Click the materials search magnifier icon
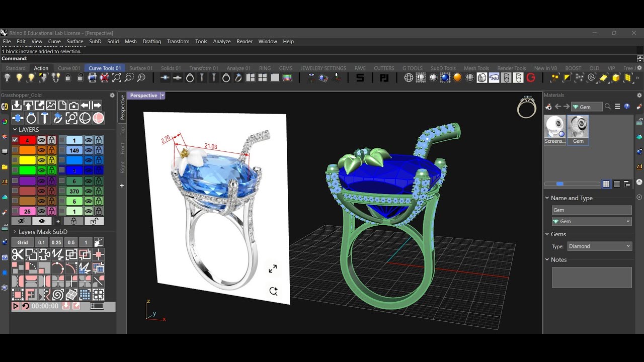This screenshot has height=362, width=644. [607, 107]
